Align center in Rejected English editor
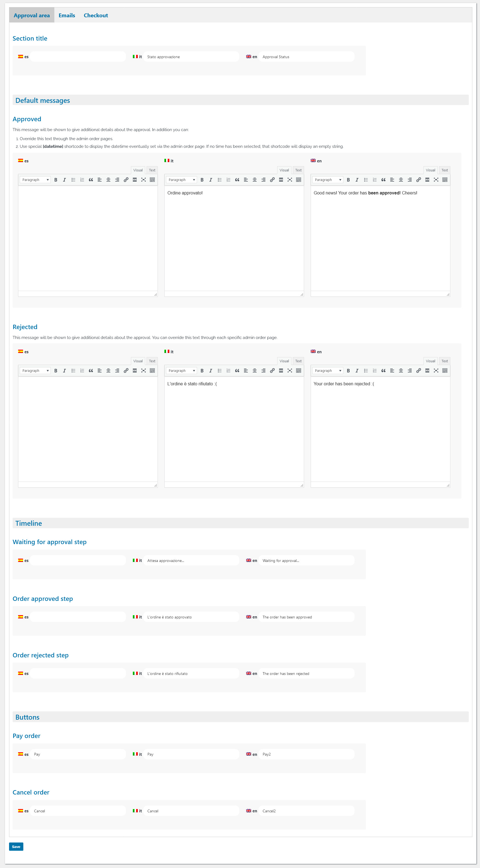The height and width of the screenshot is (868, 480). point(401,371)
